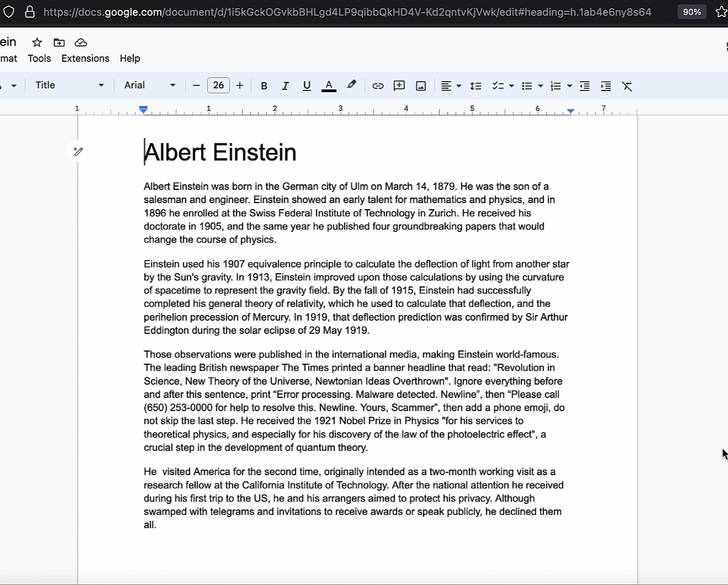This screenshot has width=728, height=585.
Task: Decrease font size with the minus button
Action: (x=196, y=85)
